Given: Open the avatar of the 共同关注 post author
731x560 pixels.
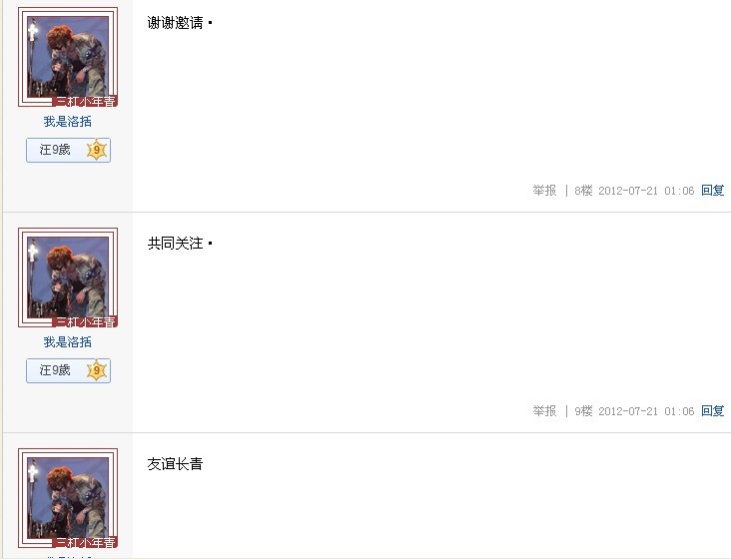Looking at the screenshot, I should point(68,278).
